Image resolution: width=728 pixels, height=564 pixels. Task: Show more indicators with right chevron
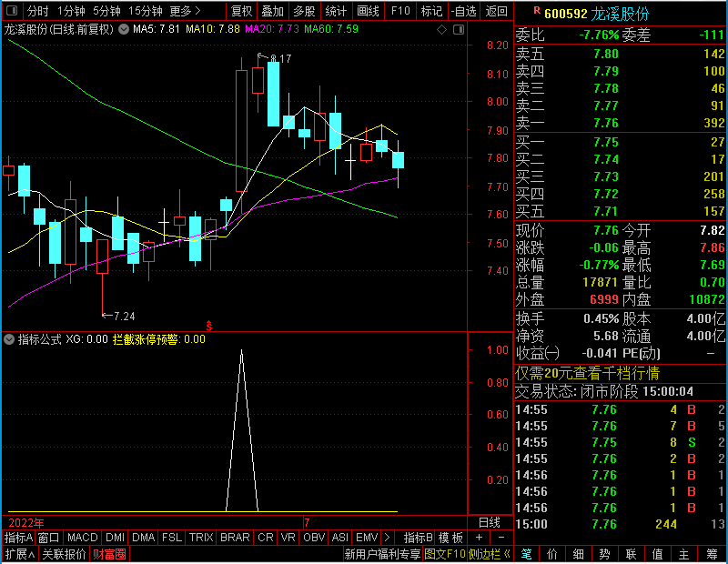388,538
